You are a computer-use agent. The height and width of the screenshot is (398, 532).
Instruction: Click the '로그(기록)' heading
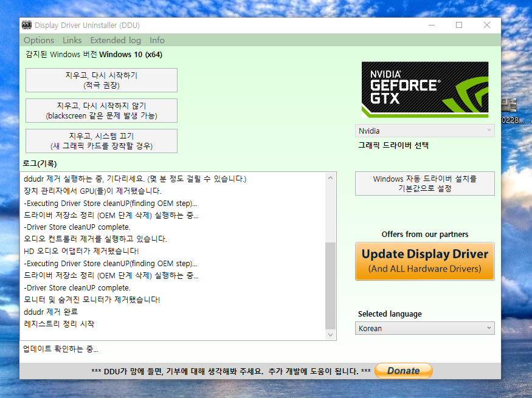pos(40,163)
